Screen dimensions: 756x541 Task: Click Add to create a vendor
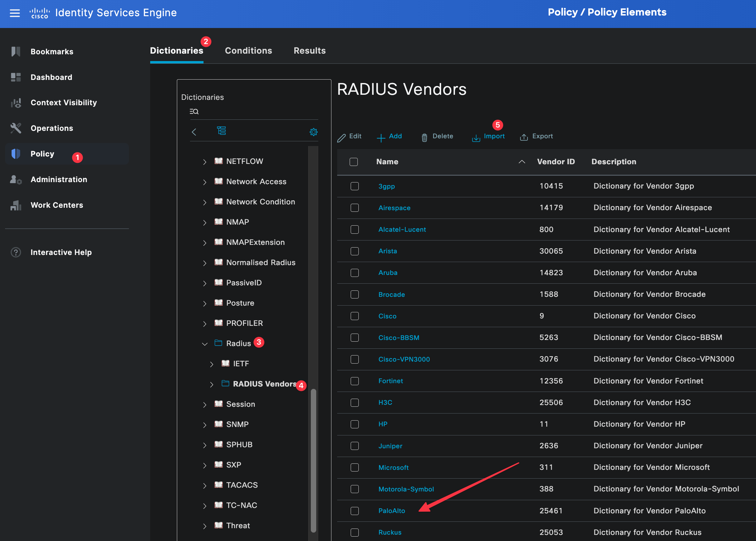coord(389,136)
